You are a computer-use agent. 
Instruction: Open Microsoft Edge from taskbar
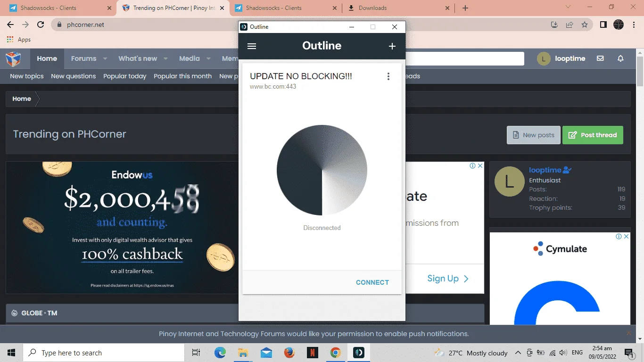click(x=220, y=353)
